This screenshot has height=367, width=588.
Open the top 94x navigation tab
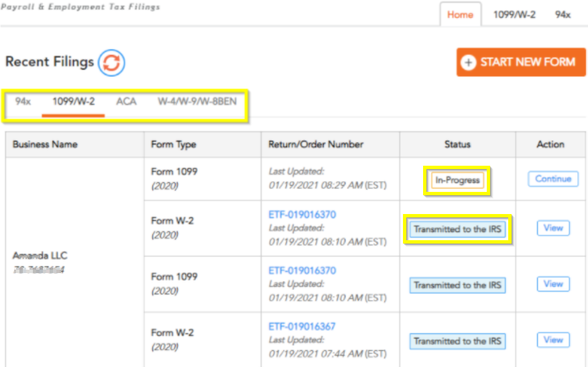563,15
